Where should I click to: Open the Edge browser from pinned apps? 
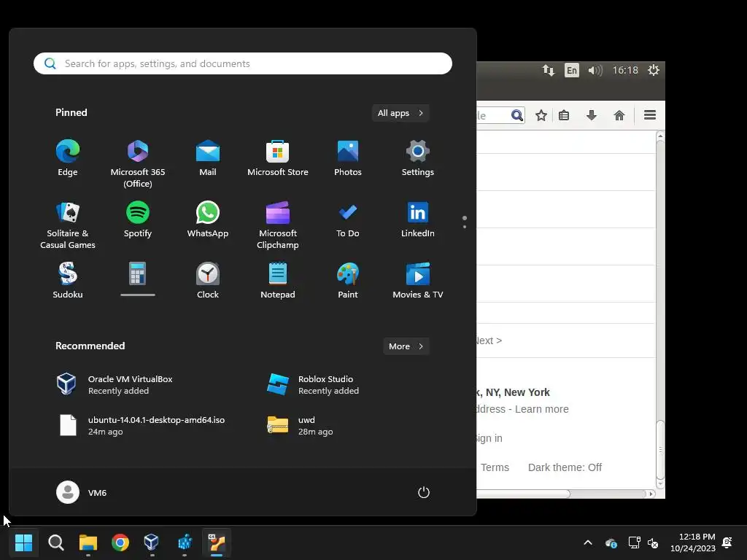click(68, 159)
